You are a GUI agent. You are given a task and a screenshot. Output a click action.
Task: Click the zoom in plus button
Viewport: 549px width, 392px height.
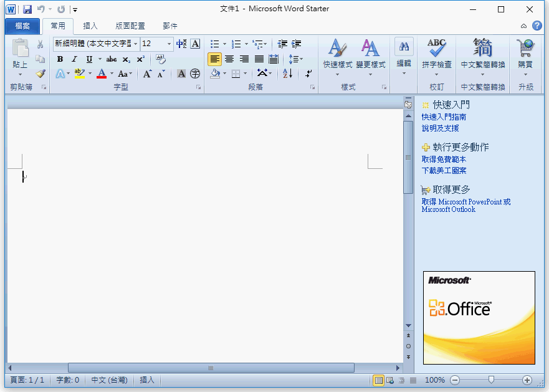[x=527, y=380]
